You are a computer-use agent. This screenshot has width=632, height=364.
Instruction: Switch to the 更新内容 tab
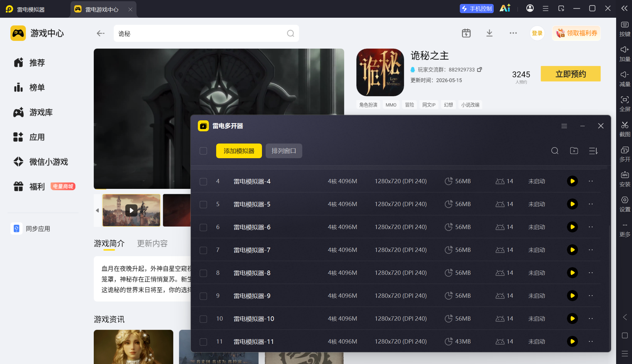click(x=152, y=243)
